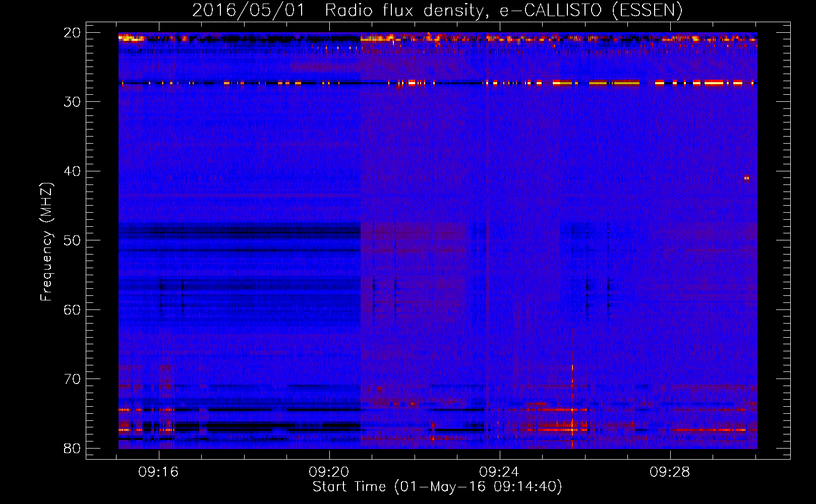Select the 09:28 time tick label

(x=670, y=472)
